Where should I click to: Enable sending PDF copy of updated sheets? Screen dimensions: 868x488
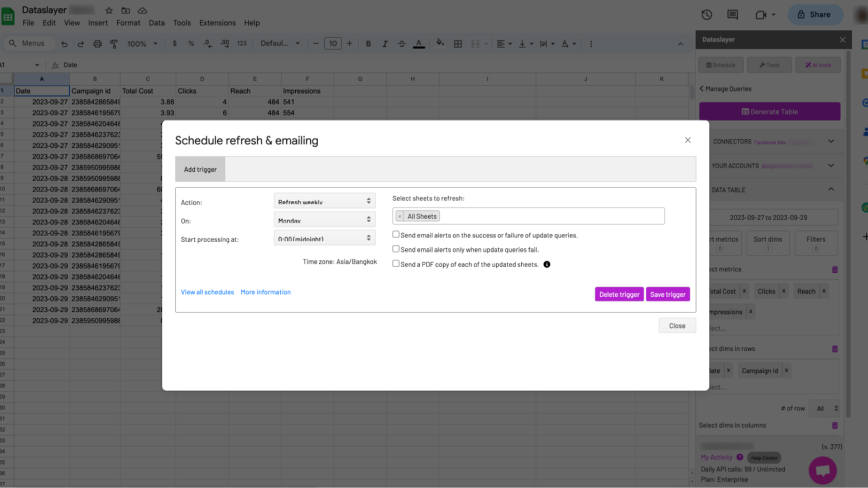[396, 264]
